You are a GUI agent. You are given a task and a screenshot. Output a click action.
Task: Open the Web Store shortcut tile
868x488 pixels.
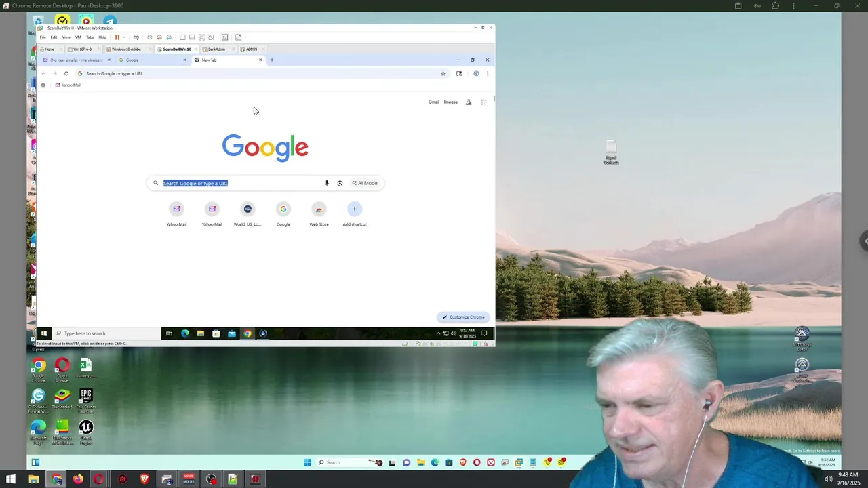[319, 214]
